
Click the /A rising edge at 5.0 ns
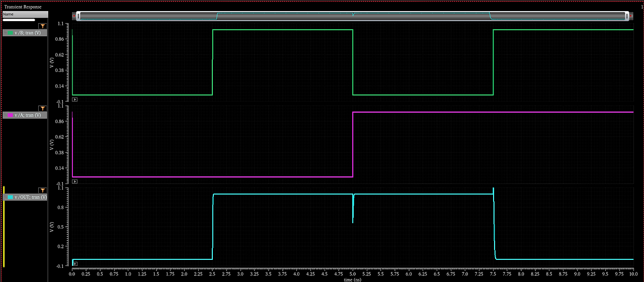[353, 144]
